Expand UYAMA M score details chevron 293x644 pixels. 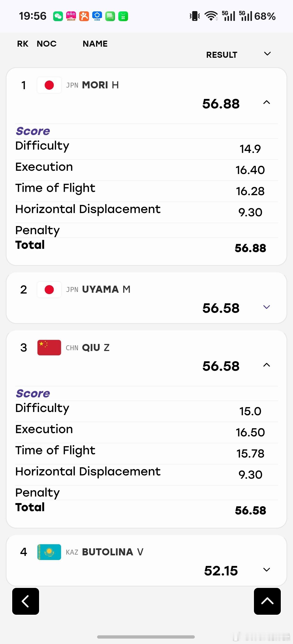[x=267, y=307]
